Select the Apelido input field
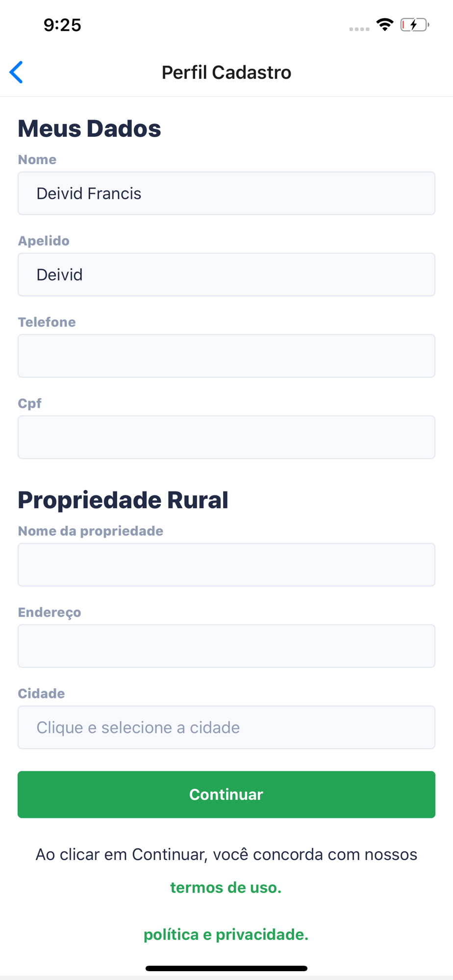 tap(226, 274)
